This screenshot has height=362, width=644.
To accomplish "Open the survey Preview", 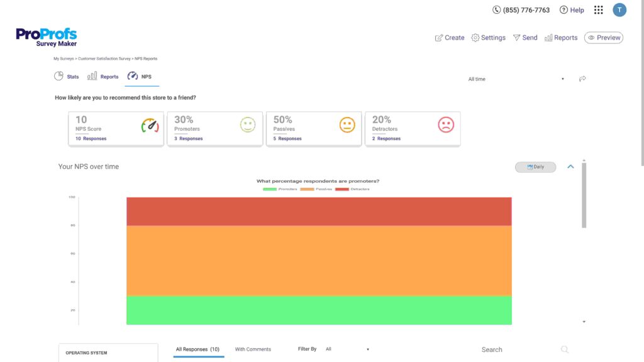I will [603, 37].
